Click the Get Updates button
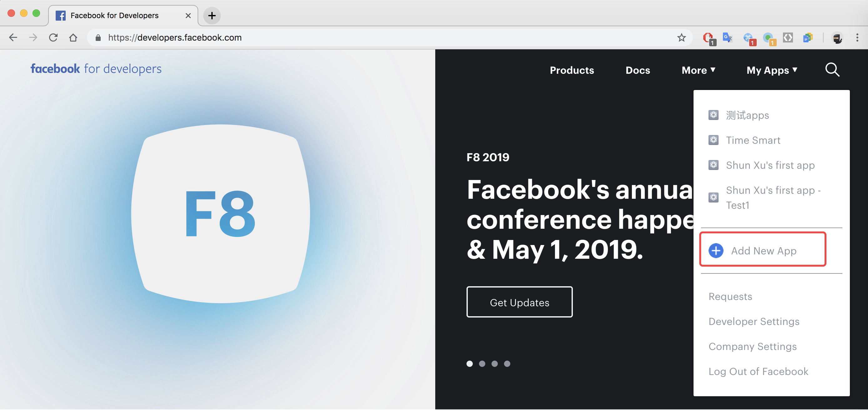The image size is (868, 410). [520, 302]
